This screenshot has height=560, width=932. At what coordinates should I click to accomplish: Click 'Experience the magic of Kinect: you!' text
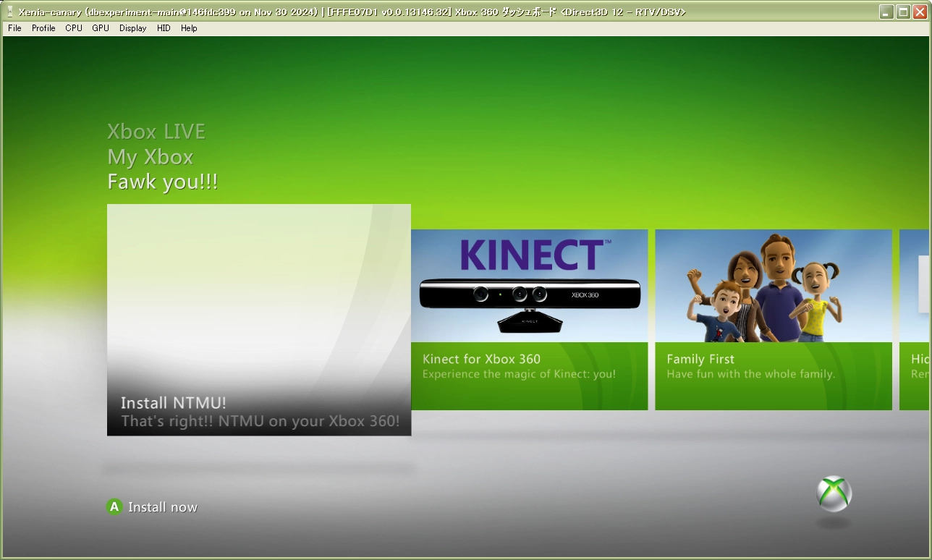tap(519, 374)
